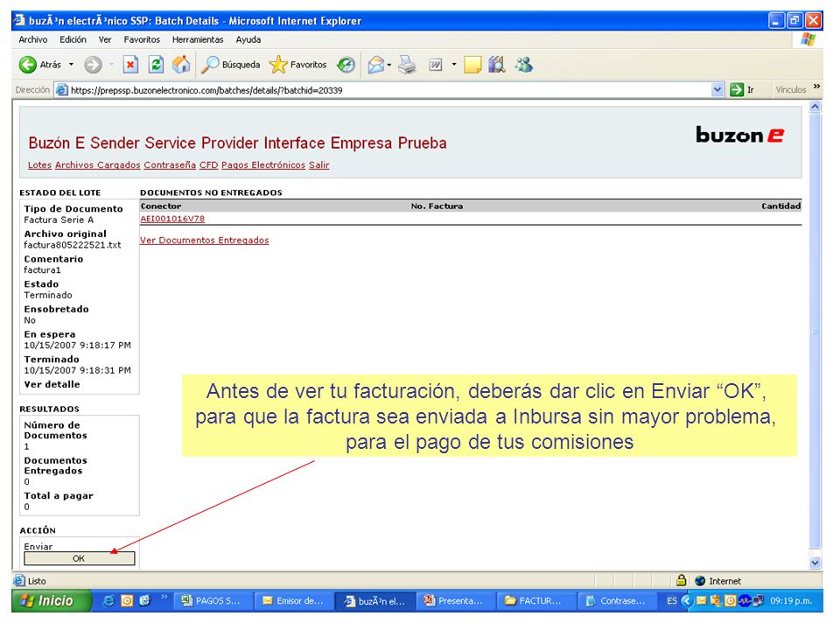The image size is (840, 630).
Task: Click the Ver detalle link
Action: pyautogui.click(x=52, y=384)
